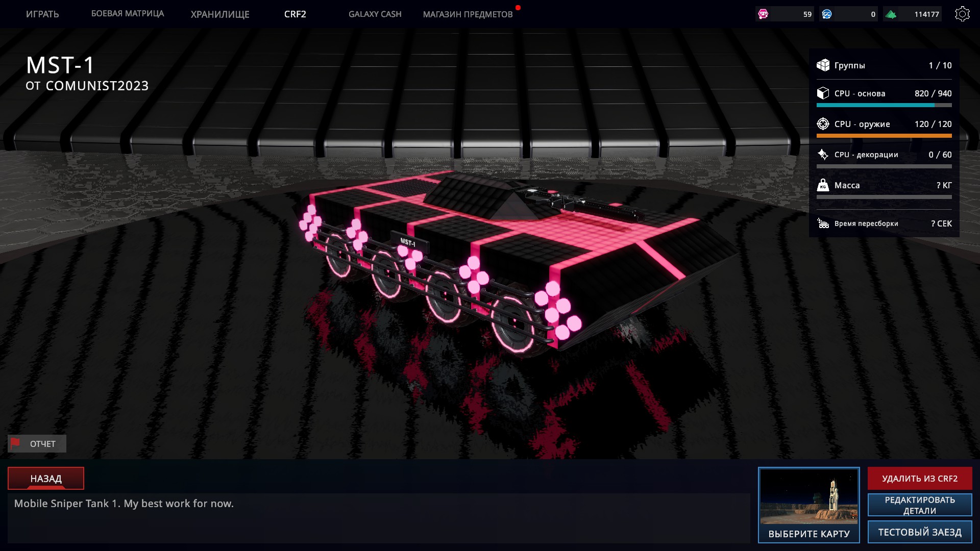Screen dimensions: 980x551
Task: Click the CPU - декорации sparkle icon
Action: (x=823, y=154)
